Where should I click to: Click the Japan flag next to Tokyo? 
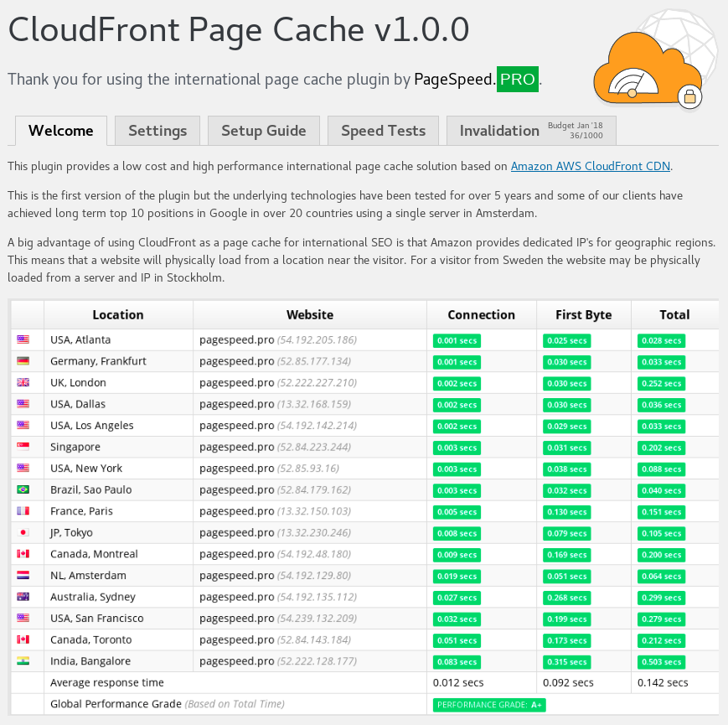(x=23, y=532)
